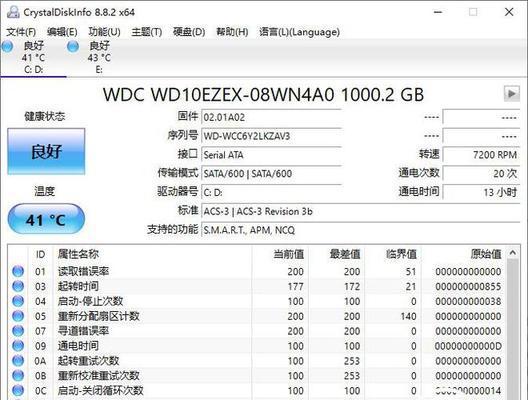Click status orb for attribute 0C row
This screenshot has width=528, height=400.
pyautogui.click(x=18, y=391)
